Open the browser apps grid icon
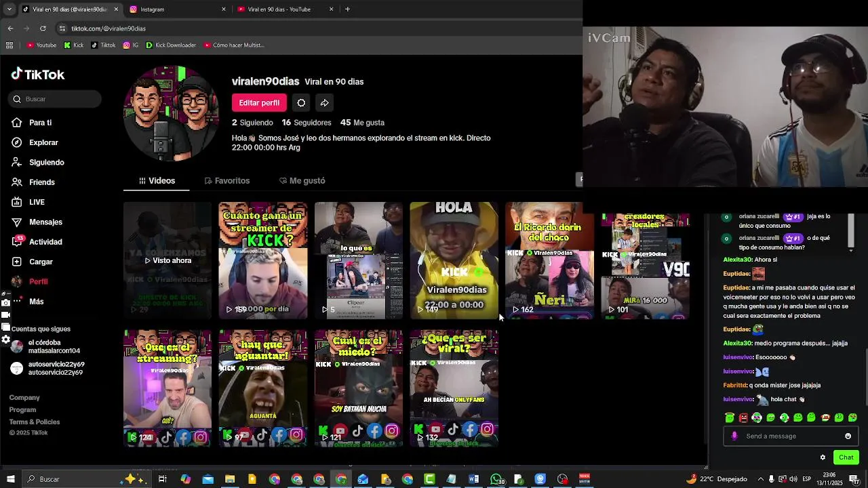Viewport: 868px width, 488px height. click(x=9, y=45)
